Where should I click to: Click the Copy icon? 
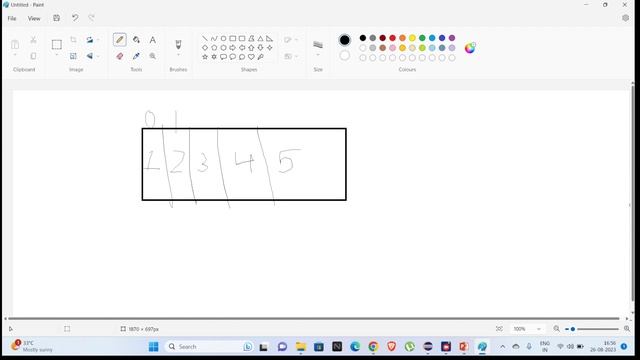point(33,56)
